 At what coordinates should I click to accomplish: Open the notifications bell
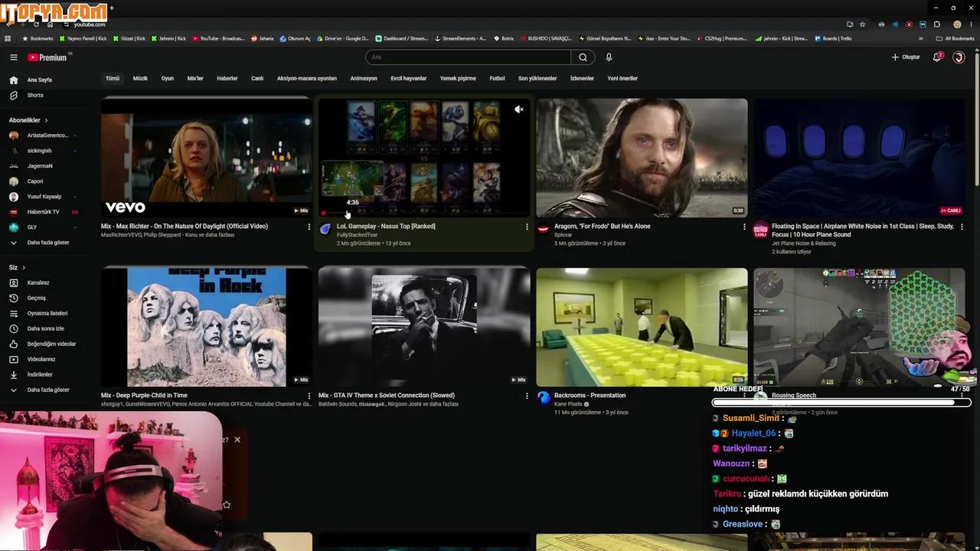coord(937,57)
